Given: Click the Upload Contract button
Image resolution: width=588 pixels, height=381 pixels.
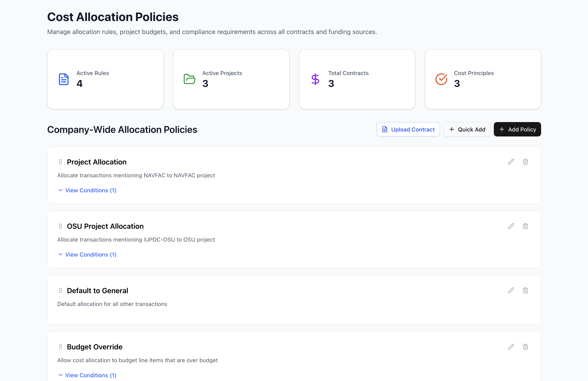Looking at the screenshot, I should [x=408, y=129].
